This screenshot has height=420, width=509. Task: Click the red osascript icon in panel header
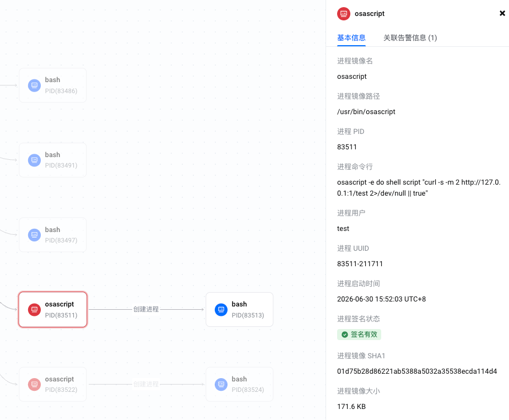click(344, 14)
